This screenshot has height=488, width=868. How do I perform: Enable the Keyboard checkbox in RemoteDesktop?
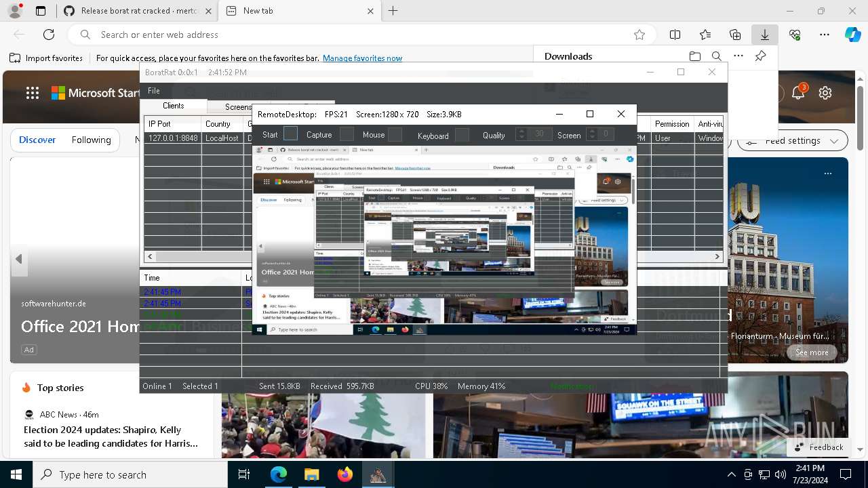[462, 135]
